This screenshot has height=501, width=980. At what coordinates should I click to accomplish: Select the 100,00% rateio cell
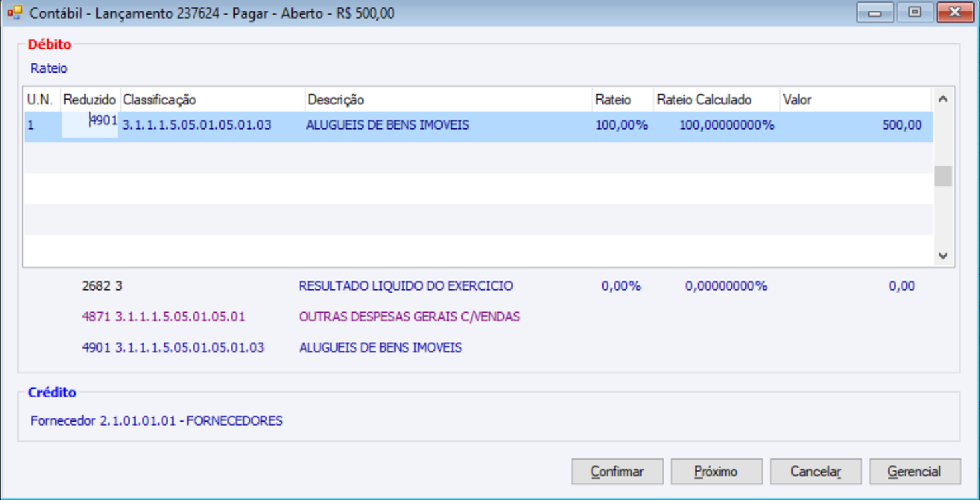tap(622, 125)
